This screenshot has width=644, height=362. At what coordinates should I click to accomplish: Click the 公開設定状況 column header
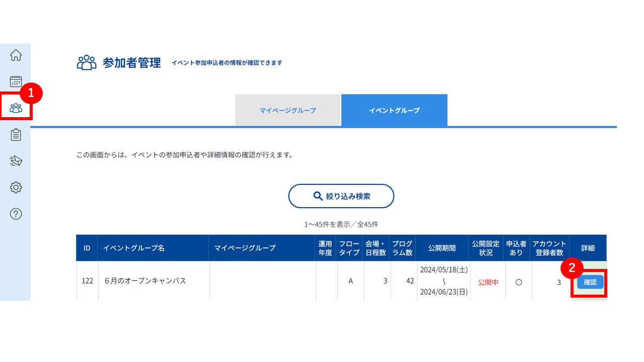(486, 248)
